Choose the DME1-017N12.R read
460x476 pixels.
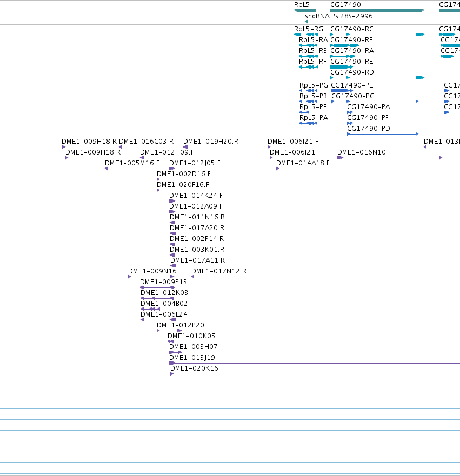point(192,277)
